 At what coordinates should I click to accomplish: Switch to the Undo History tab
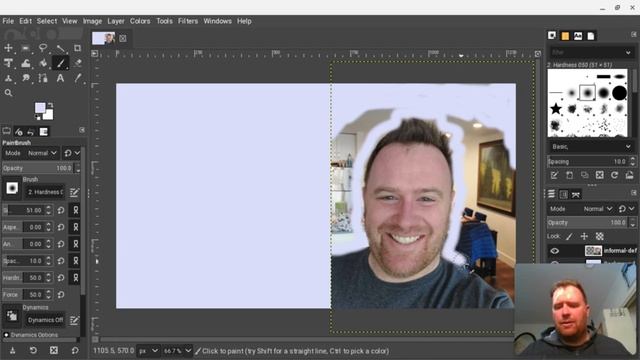(x=31, y=131)
